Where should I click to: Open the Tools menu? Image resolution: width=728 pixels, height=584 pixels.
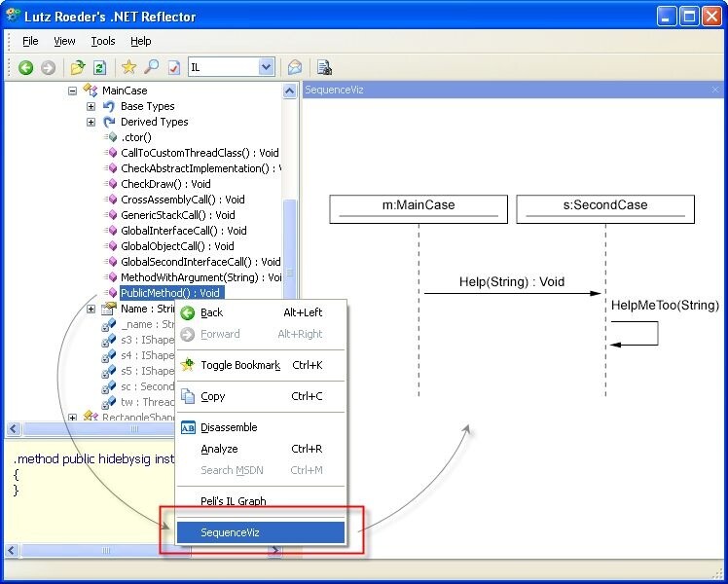pos(103,41)
